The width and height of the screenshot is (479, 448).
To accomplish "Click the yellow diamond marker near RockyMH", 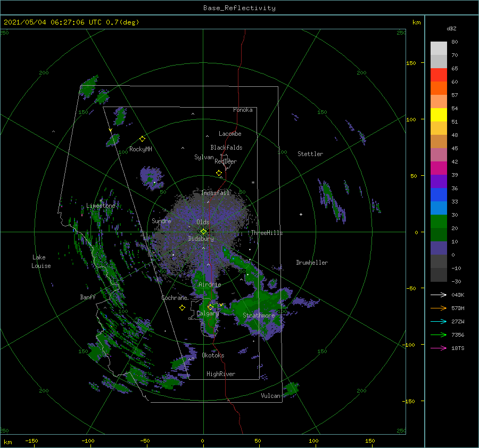I will 142,139.
